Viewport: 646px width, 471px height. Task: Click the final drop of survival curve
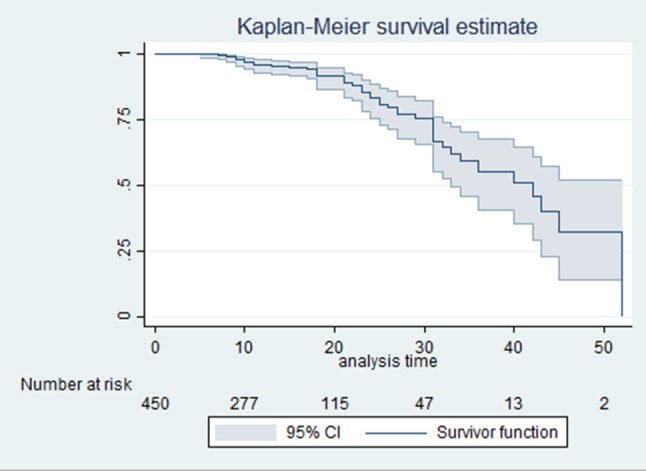[x=622, y=274]
